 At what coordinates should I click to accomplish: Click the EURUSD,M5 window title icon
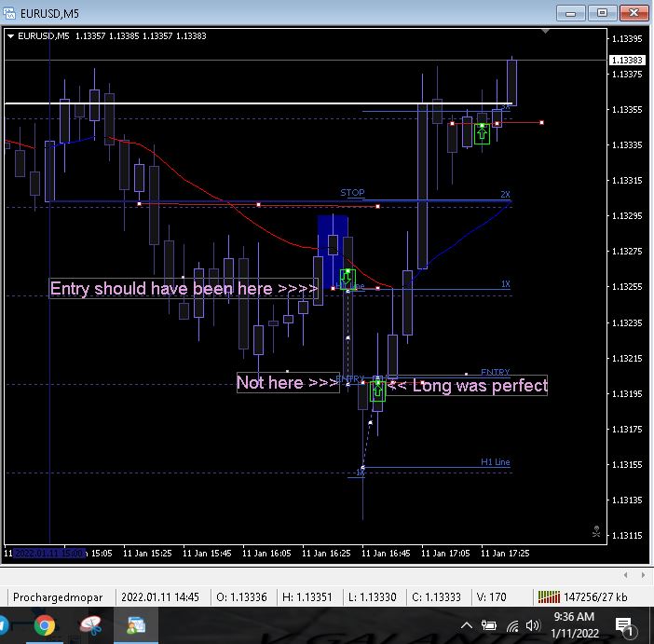9,13
